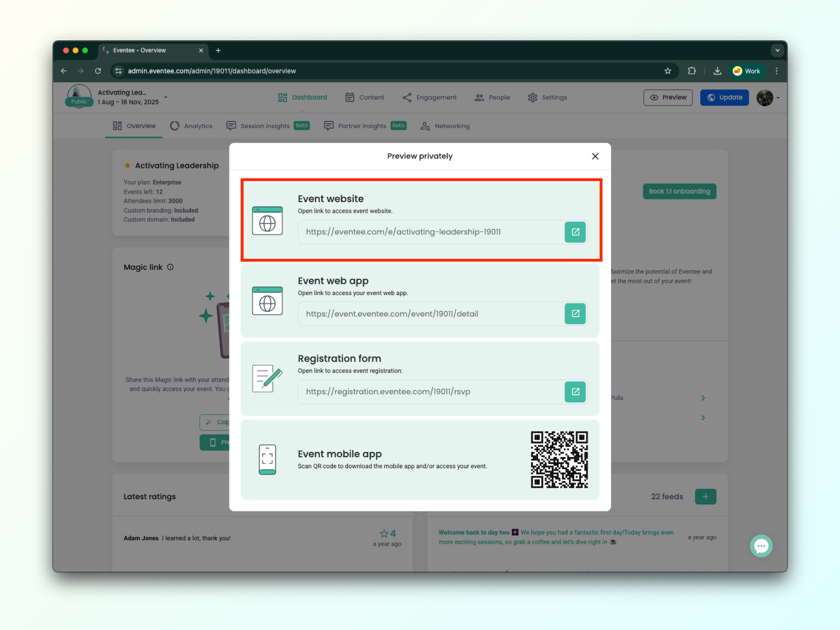Click the '22 feeds' count text
840x630 pixels.
[667, 497]
